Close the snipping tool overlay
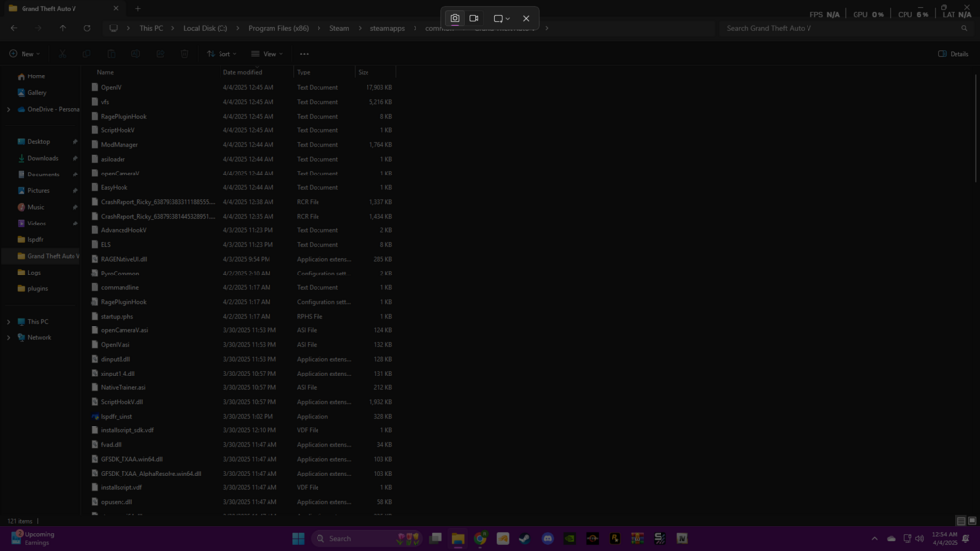Viewport: 980px width, 551px height. 526,18
